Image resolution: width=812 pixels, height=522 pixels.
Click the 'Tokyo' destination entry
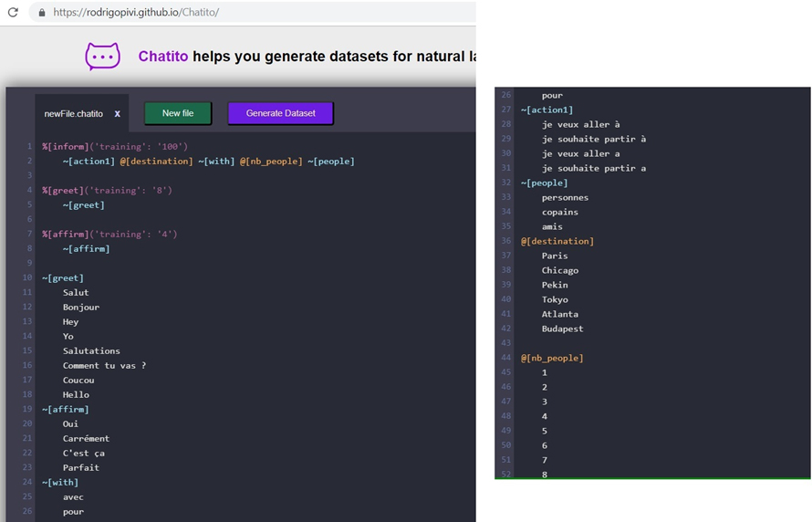pos(555,299)
